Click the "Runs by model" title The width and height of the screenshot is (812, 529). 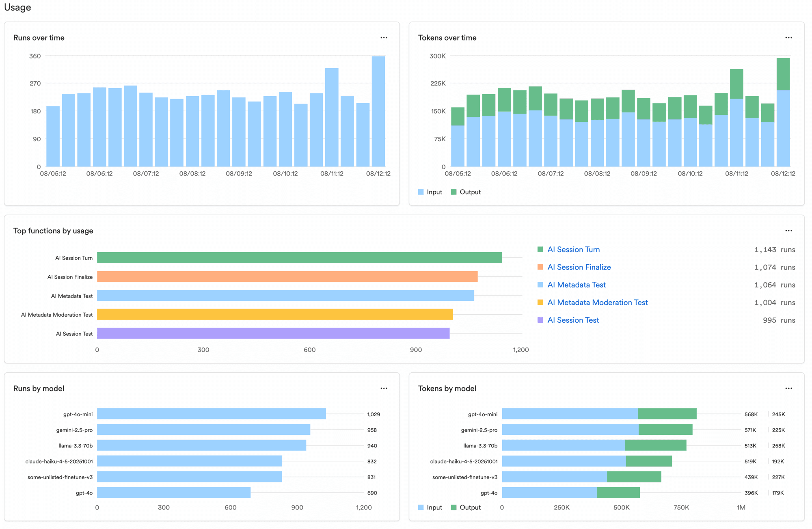pos(39,389)
